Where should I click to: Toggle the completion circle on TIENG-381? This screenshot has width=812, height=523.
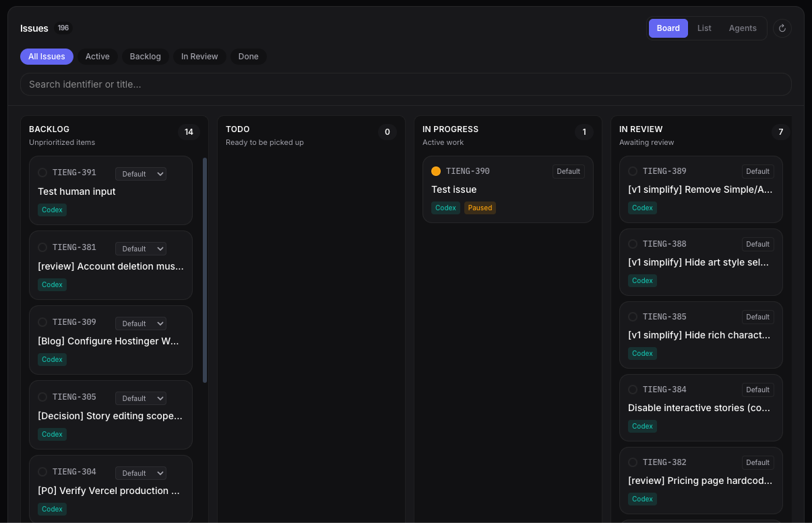pos(42,247)
